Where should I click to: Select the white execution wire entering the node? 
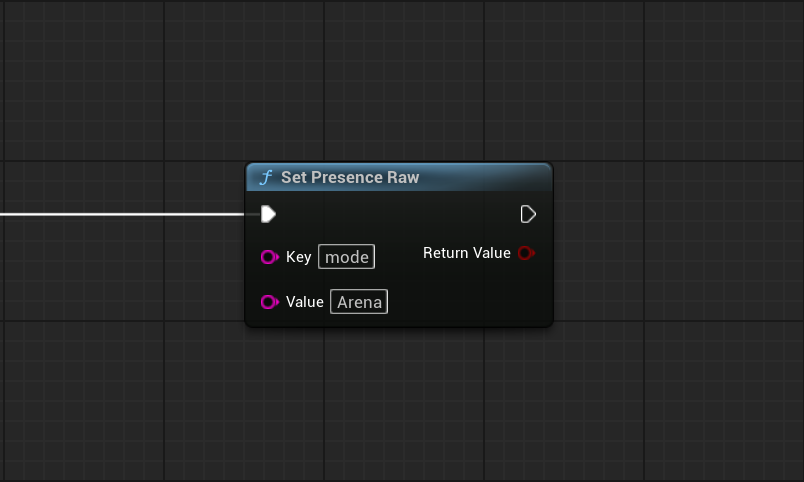tap(120, 214)
